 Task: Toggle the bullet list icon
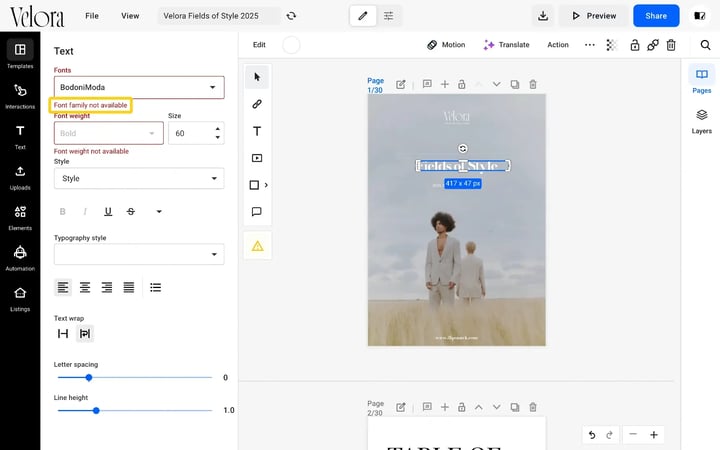(x=156, y=287)
